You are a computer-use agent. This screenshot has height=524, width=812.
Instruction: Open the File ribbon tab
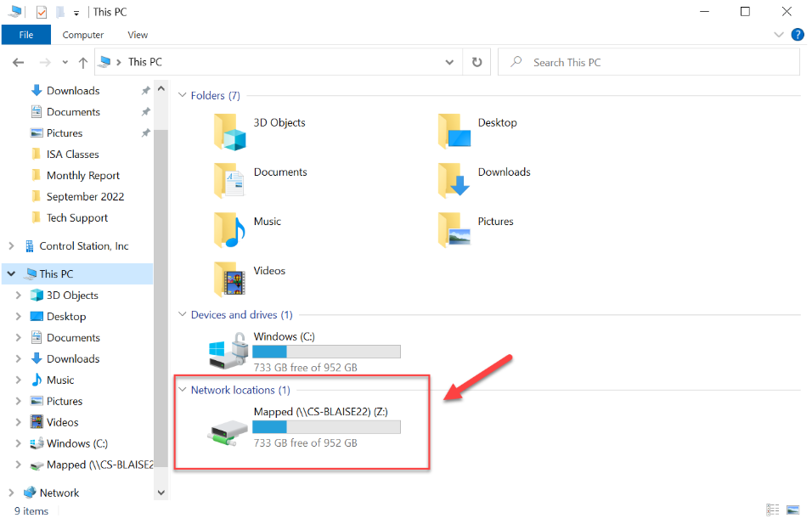[x=25, y=35]
